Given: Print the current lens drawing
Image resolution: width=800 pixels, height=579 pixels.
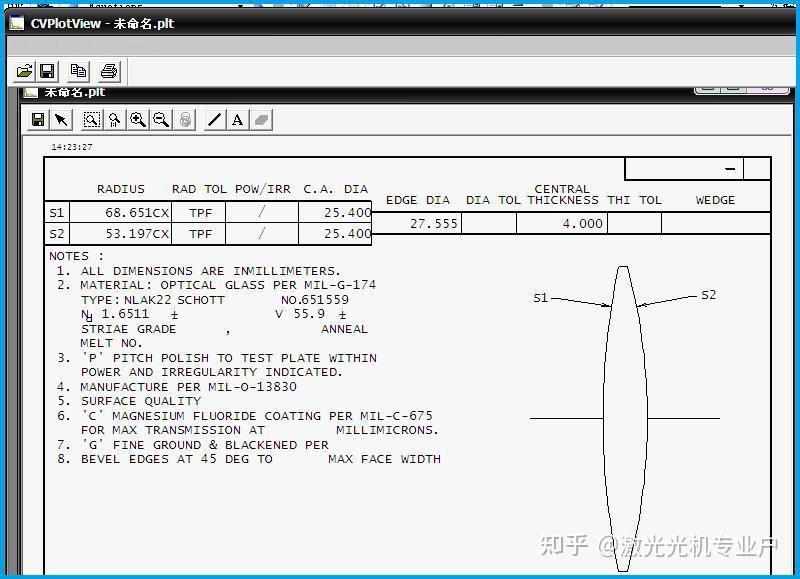Looking at the screenshot, I should pyautogui.click(x=109, y=71).
